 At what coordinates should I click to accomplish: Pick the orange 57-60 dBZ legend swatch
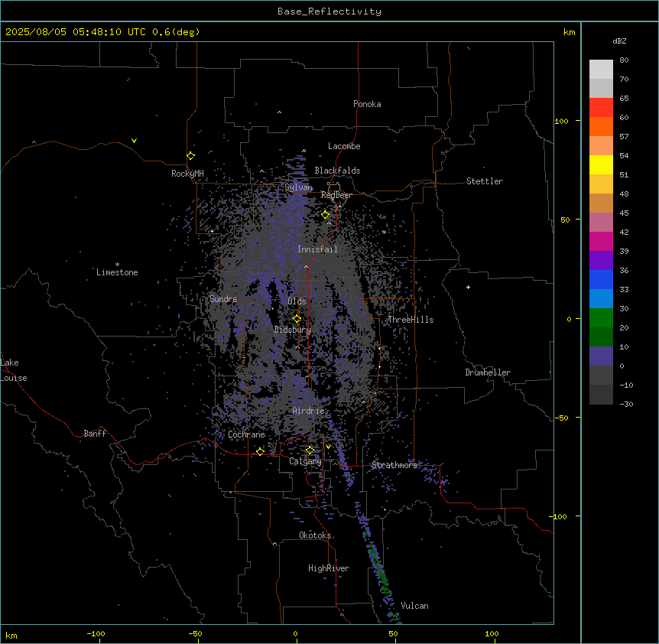601,126
